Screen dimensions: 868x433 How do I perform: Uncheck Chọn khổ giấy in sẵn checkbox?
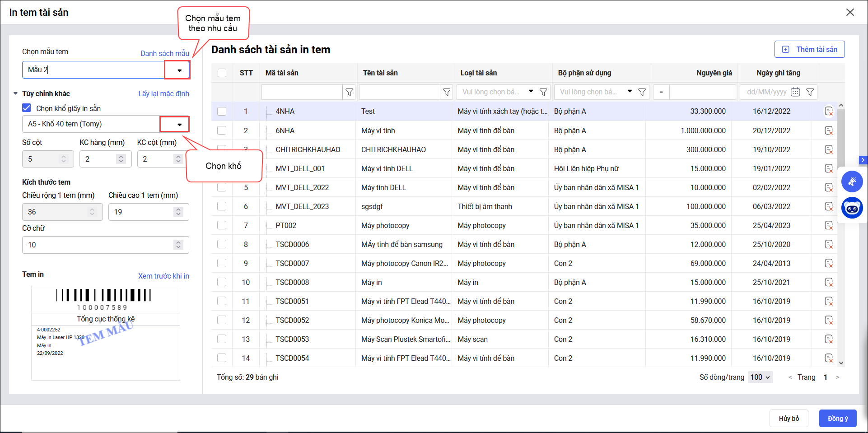point(27,108)
